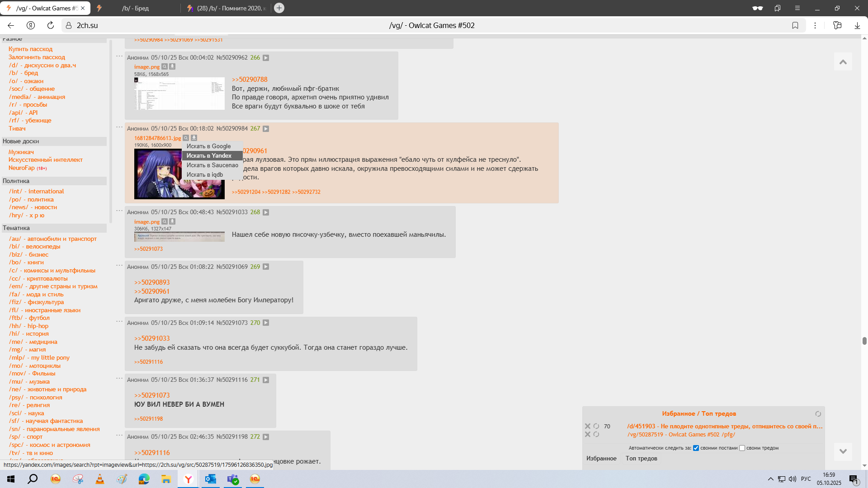Switch to the 'Топ тредов' tab
This screenshot has height=488, width=868.
click(x=641, y=458)
